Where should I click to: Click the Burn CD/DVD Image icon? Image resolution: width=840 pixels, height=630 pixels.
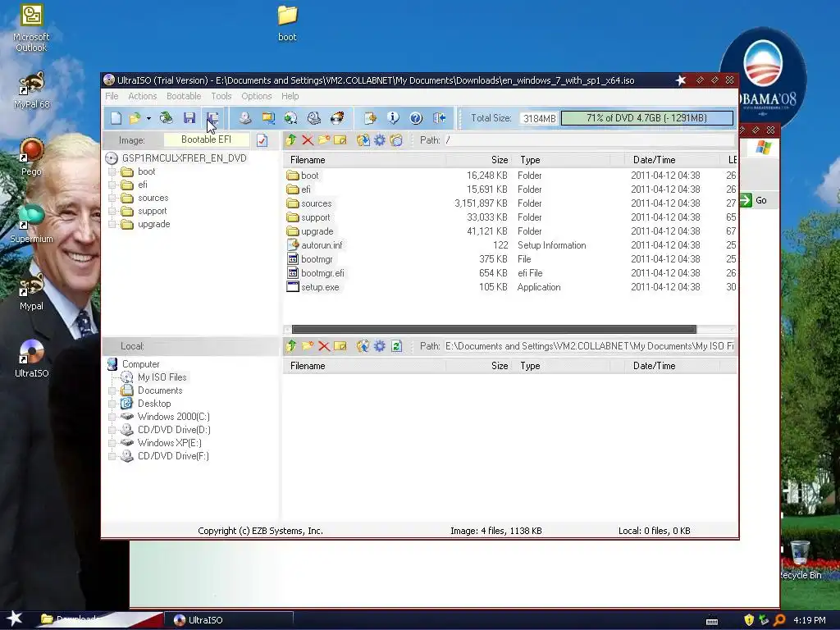click(337, 118)
